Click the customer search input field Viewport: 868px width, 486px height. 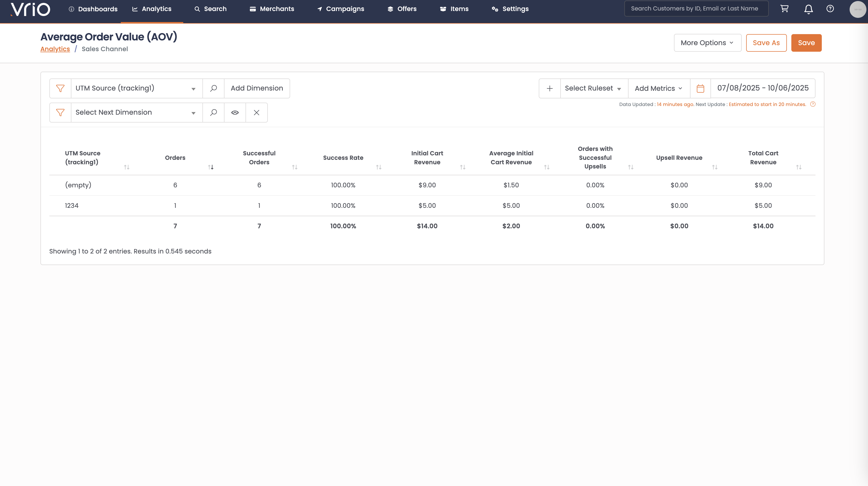[x=696, y=9]
